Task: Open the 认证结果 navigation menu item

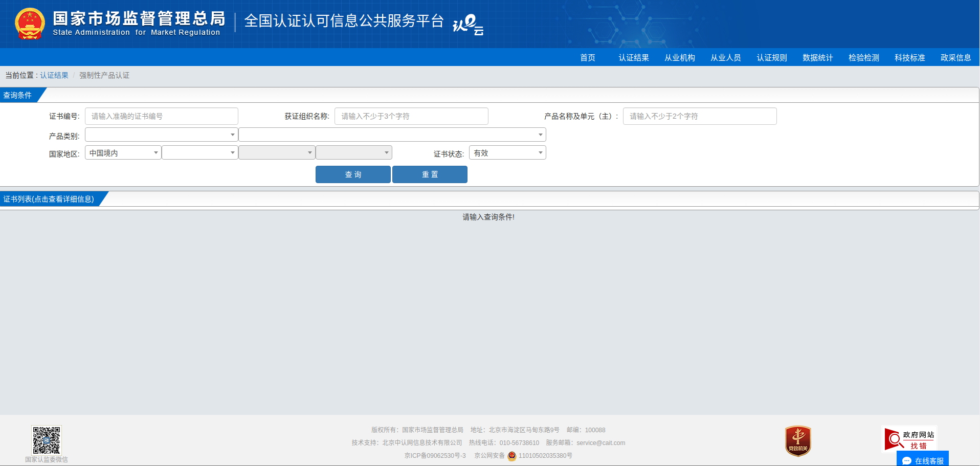Action: pos(633,58)
